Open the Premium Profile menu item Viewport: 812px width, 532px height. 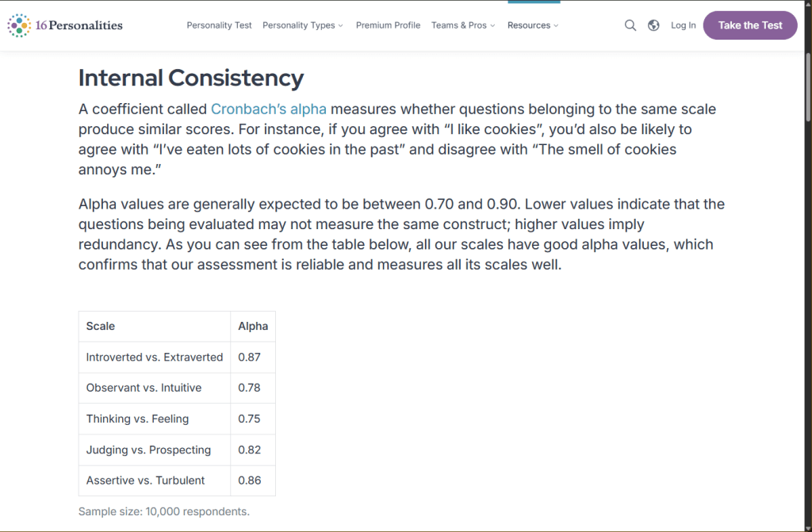(388, 25)
